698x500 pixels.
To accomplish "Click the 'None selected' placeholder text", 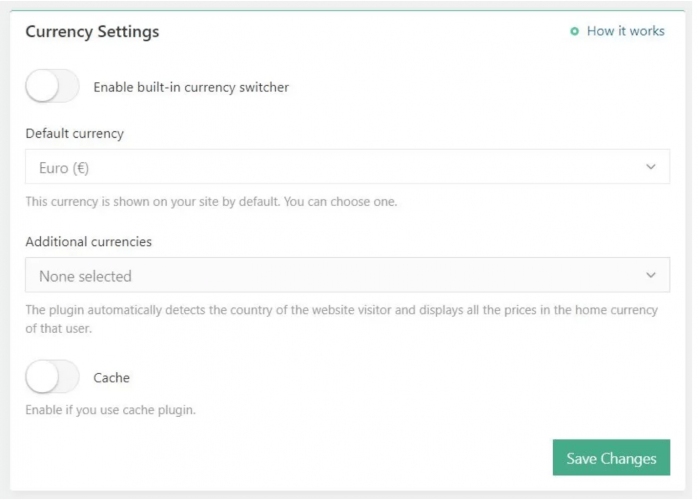I will 85,276.
